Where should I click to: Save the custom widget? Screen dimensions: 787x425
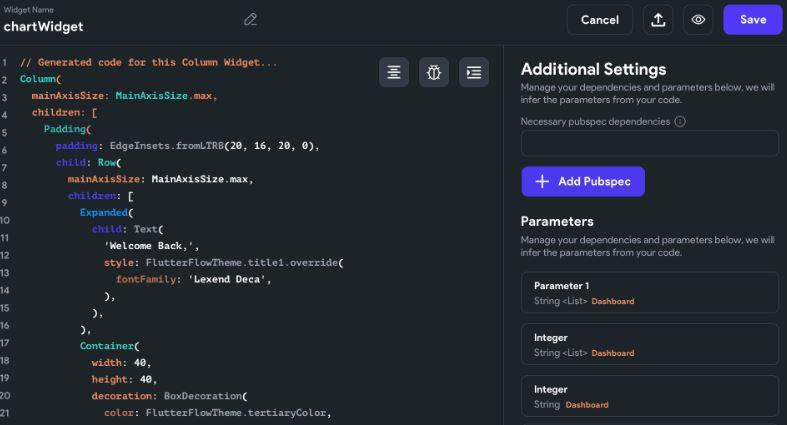tap(752, 20)
